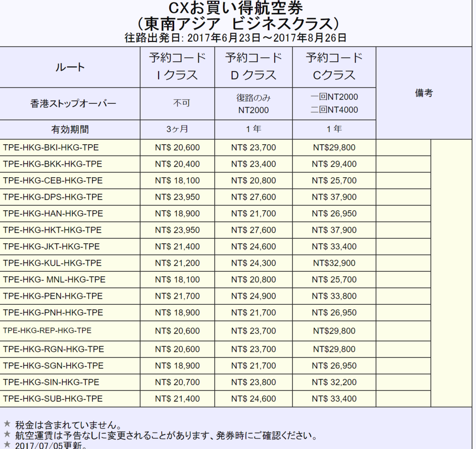
Task: Select the subtitle '(東南アジア ビジネスクラス)'
Action: coord(238,24)
